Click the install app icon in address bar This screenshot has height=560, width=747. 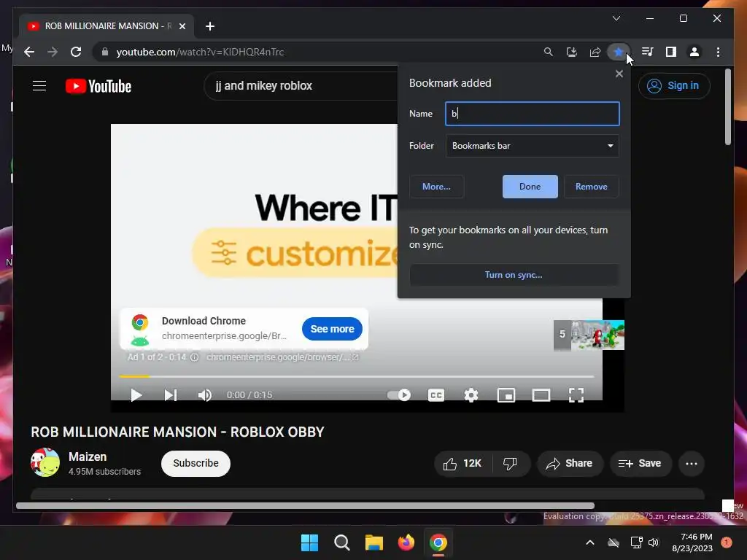(572, 52)
